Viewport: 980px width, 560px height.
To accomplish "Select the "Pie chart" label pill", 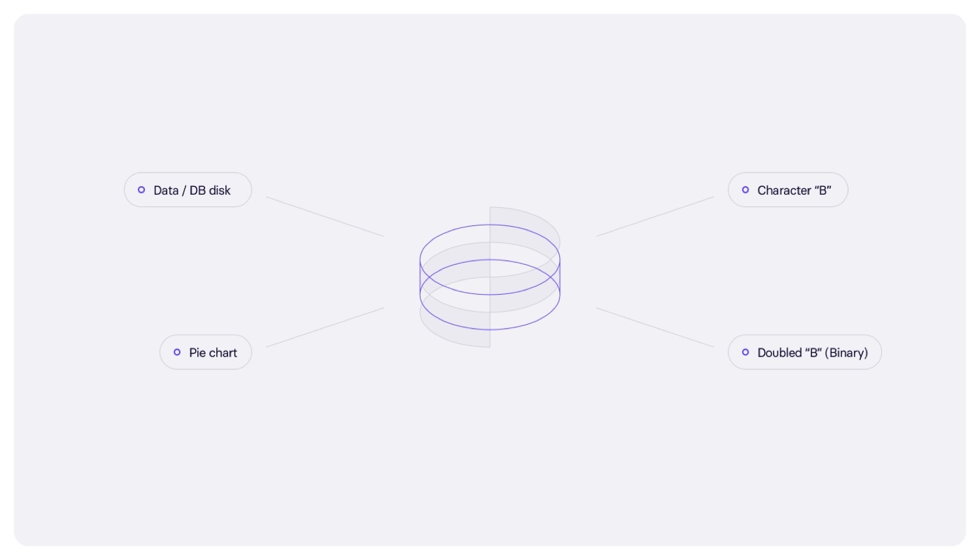I will pyautogui.click(x=213, y=352).
